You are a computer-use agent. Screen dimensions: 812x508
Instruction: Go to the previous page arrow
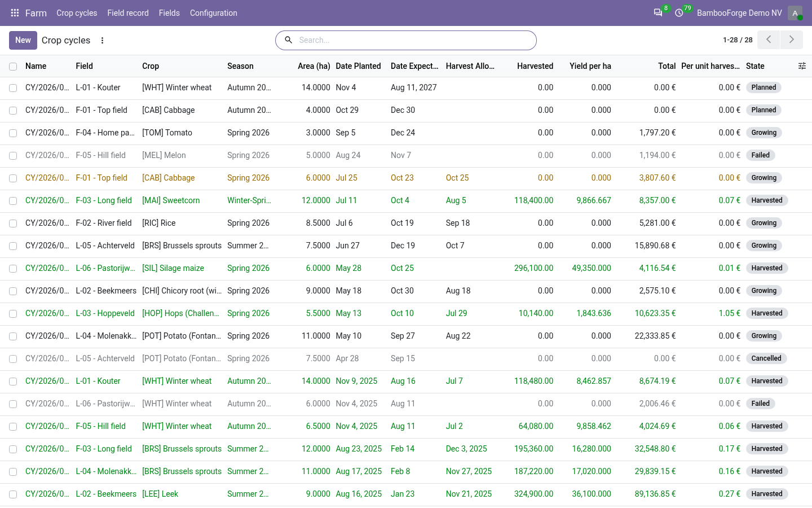coord(769,40)
